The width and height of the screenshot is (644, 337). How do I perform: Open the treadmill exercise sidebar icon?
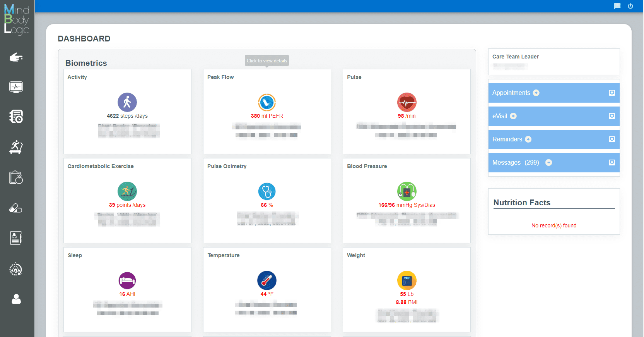pyautogui.click(x=16, y=147)
